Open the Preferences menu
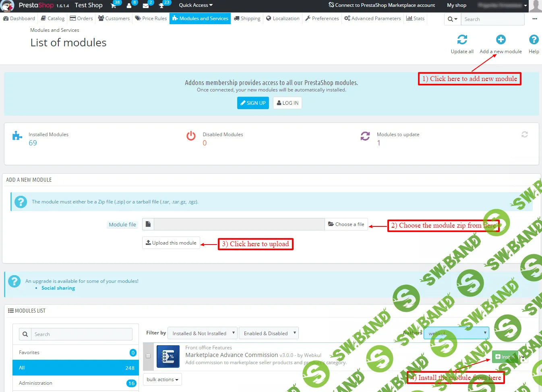The width and height of the screenshot is (542, 392). tap(322, 18)
